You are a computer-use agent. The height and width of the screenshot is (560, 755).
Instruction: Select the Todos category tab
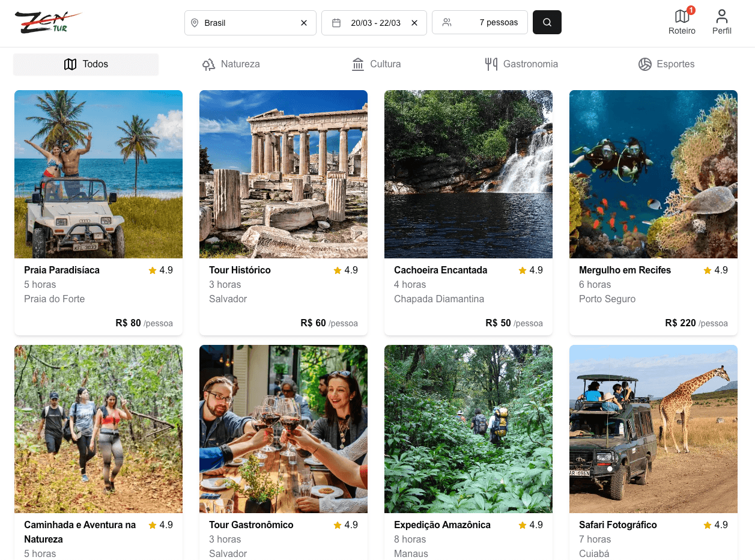[86, 64]
